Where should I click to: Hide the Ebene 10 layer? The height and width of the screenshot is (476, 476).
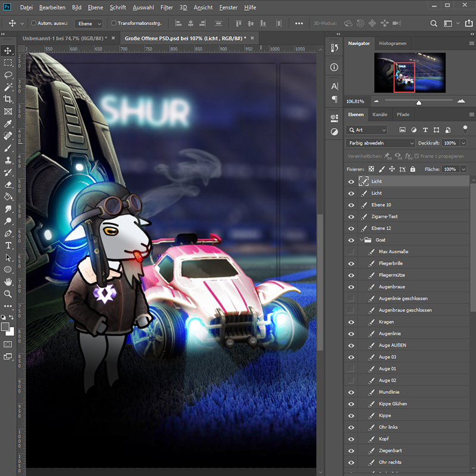click(351, 205)
